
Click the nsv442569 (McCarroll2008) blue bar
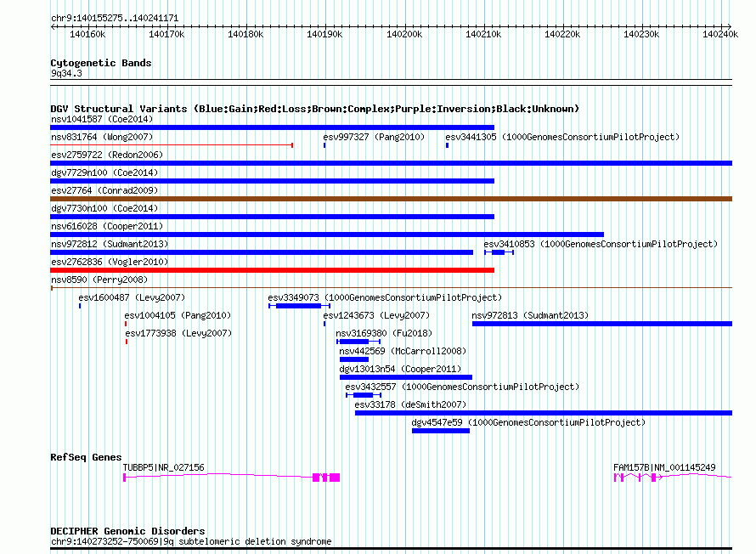(354, 359)
